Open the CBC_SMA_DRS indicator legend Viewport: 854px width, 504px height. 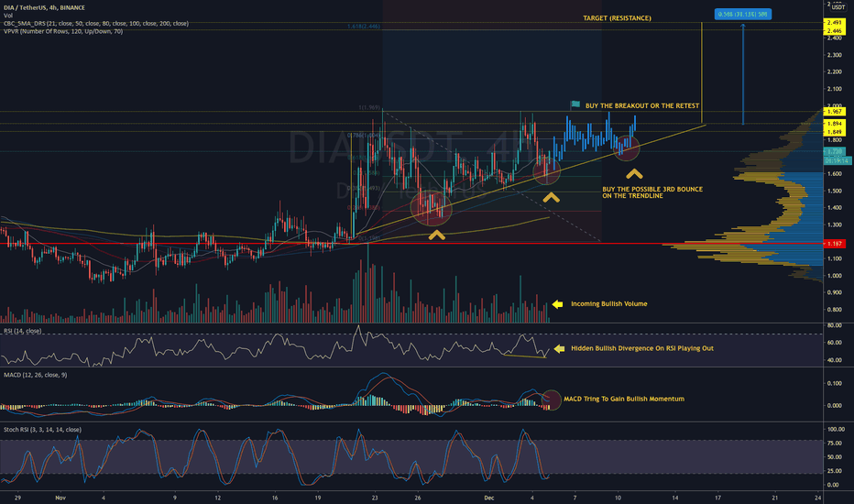(x=96, y=24)
